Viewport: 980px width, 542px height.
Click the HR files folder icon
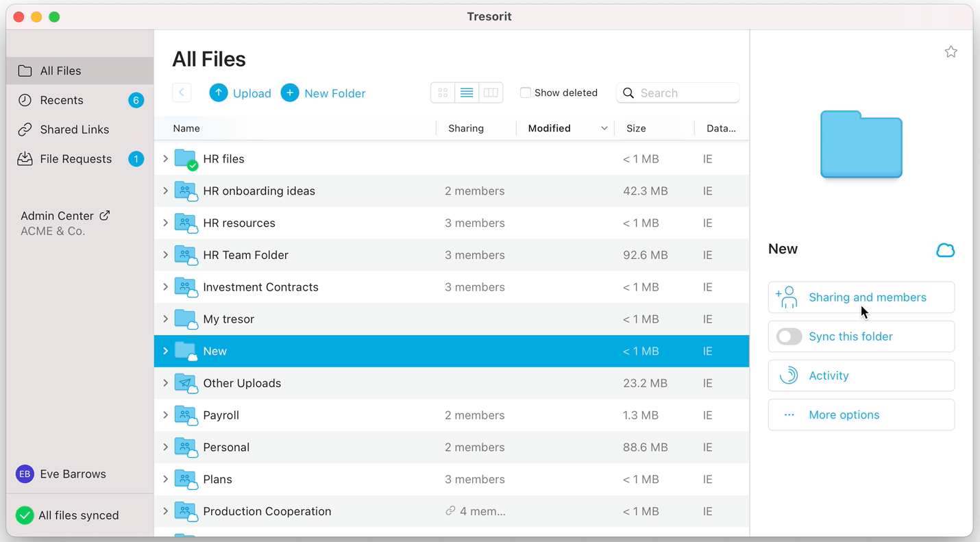(186, 159)
